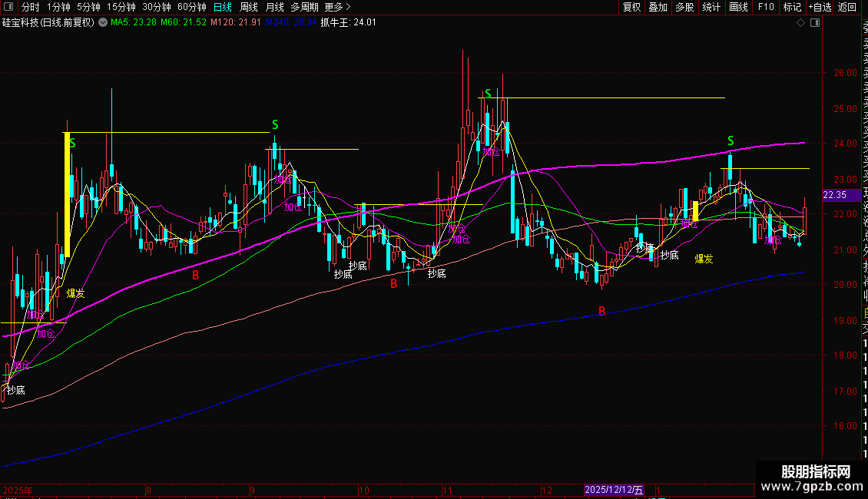This screenshot has height=499, width=868.
Task: Click the MA5: 23.28 indicator value
Action: click(x=134, y=23)
